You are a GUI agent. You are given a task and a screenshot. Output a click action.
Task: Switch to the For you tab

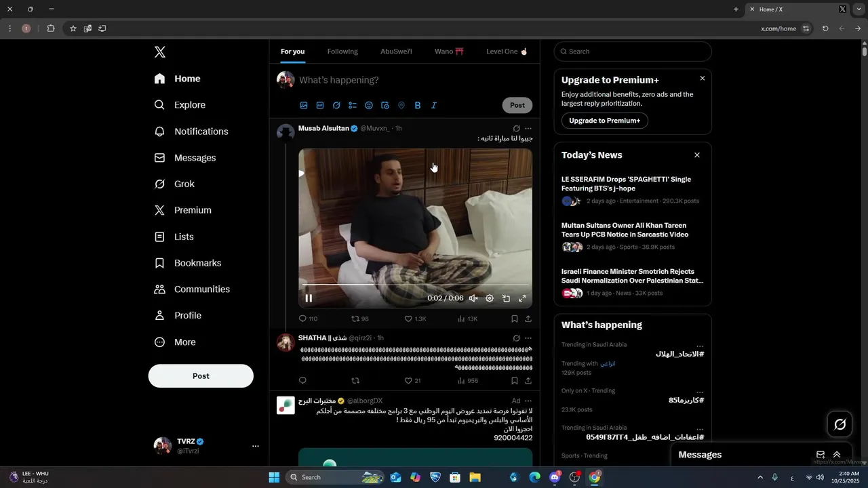point(293,52)
